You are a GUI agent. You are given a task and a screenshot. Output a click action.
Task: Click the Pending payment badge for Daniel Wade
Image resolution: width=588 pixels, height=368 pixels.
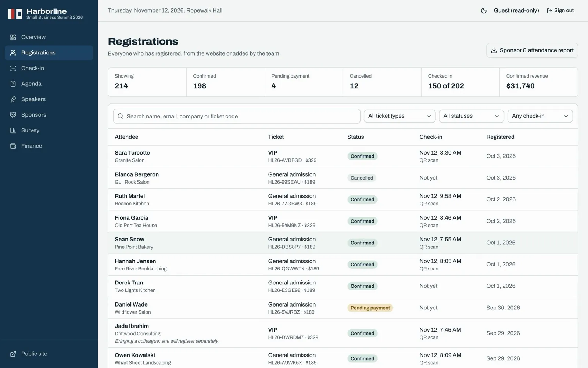coord(370,308)
